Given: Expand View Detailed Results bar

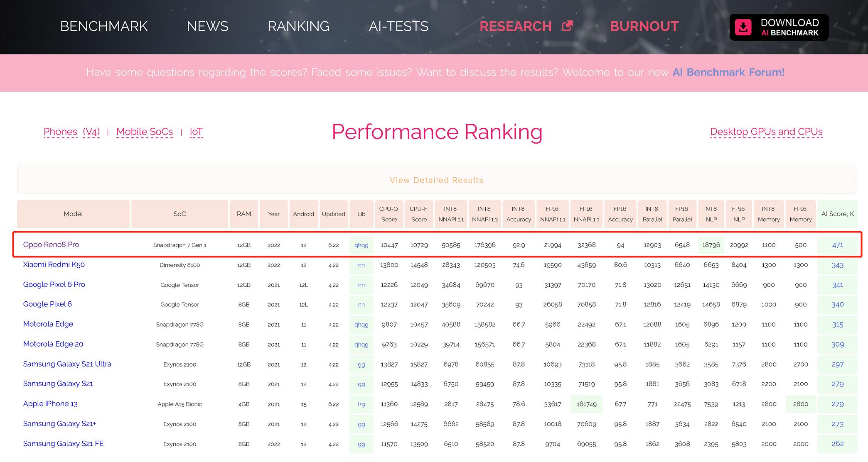Looking at the screenshot, I should point(436,180).
